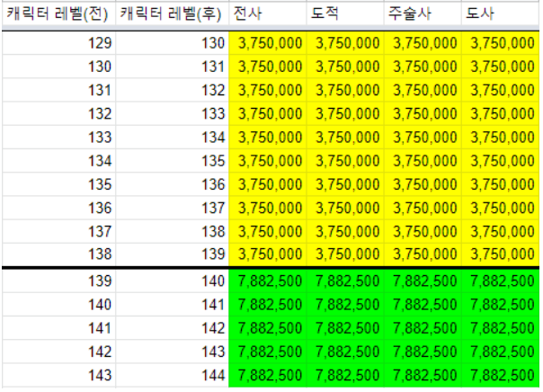The width and height of the screenshot is (543, 392).
Task: Select cell 133 in 캐릭터 레벨(후) column
Action: [x=172, y=113]
